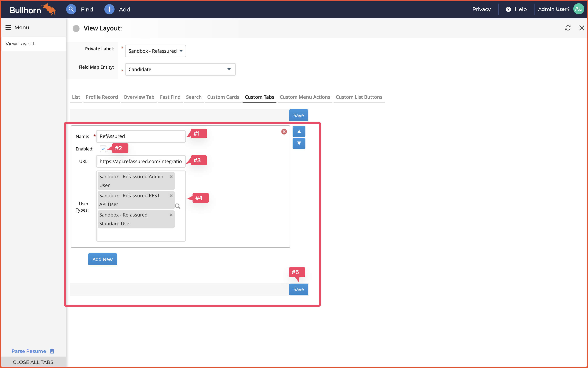Click the Sandbox - Refassured Standard User chip
Image resolution: width=588 pixels, height=368 pixels.
tap(136, 219)
